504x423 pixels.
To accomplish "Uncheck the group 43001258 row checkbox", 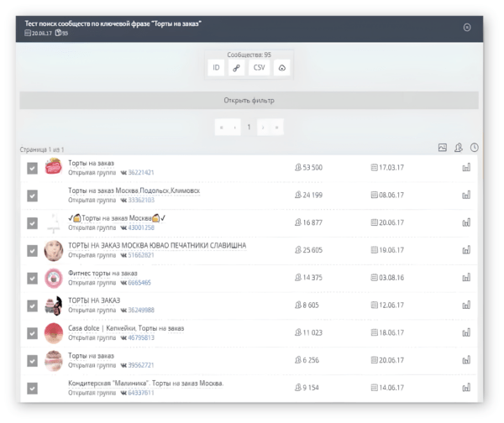I will (x=32, y=223).
